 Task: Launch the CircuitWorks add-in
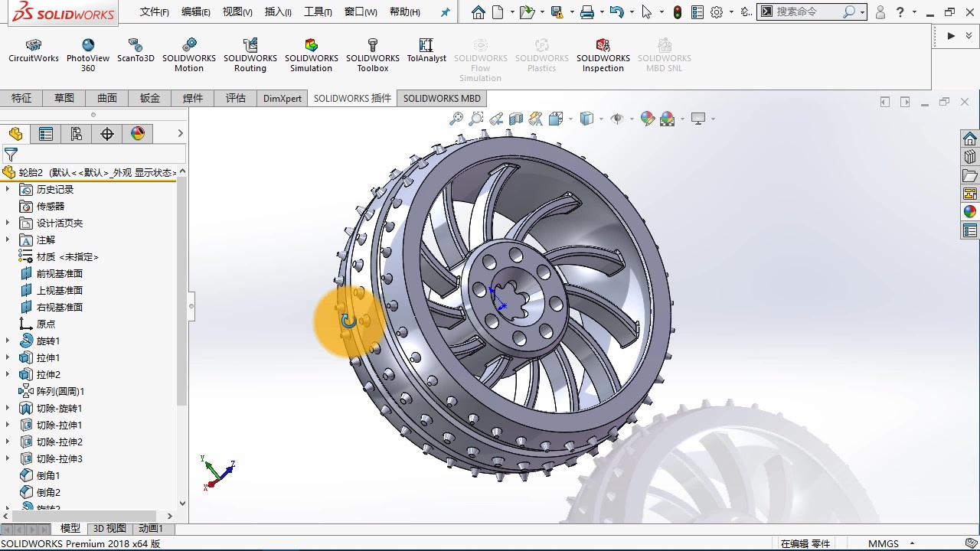(34, 51)
